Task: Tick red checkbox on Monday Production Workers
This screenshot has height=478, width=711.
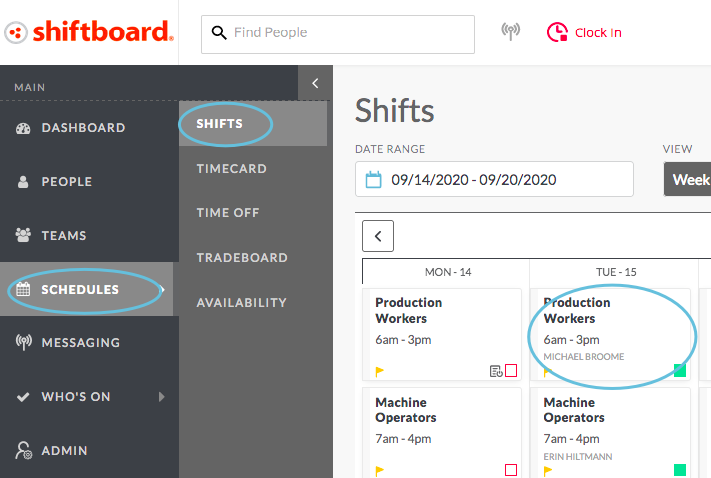Action: pos(511,371)
